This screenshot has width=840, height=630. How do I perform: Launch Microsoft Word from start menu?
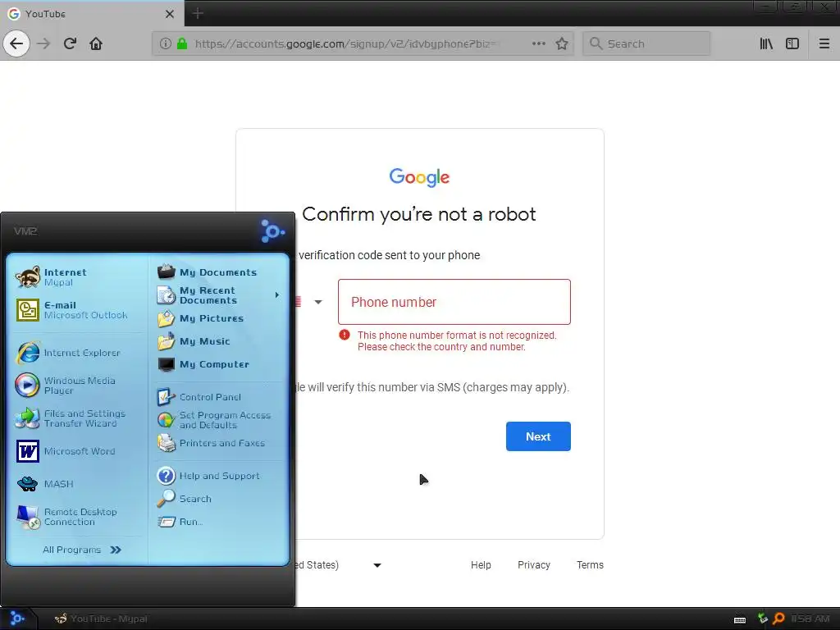point(78,451)
